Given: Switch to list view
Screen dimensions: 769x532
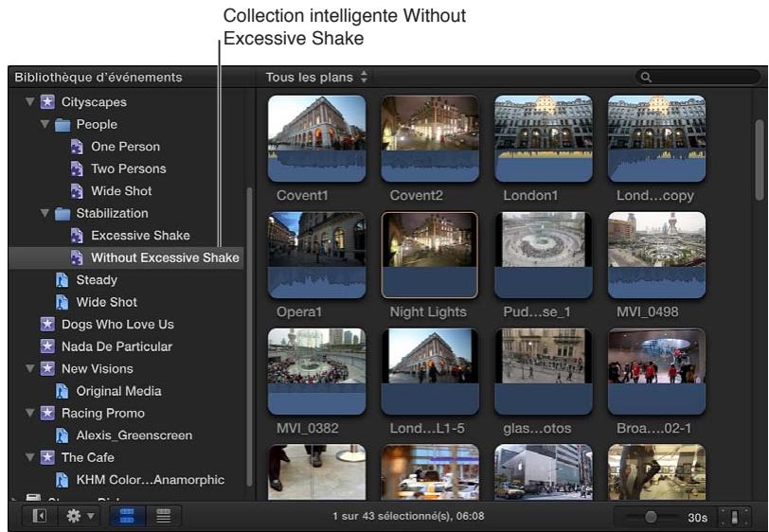Looking at the screenshot, I should coord(163,516).
